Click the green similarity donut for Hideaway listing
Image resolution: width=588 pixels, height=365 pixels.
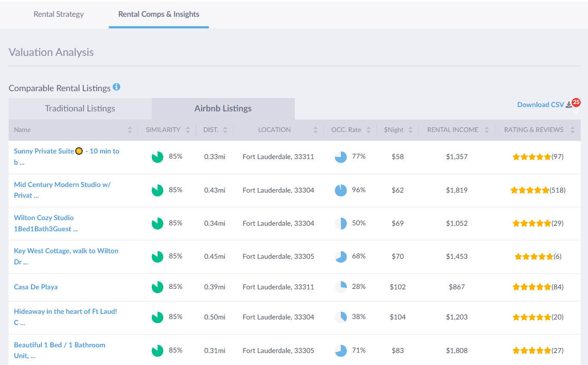point(157,317)
